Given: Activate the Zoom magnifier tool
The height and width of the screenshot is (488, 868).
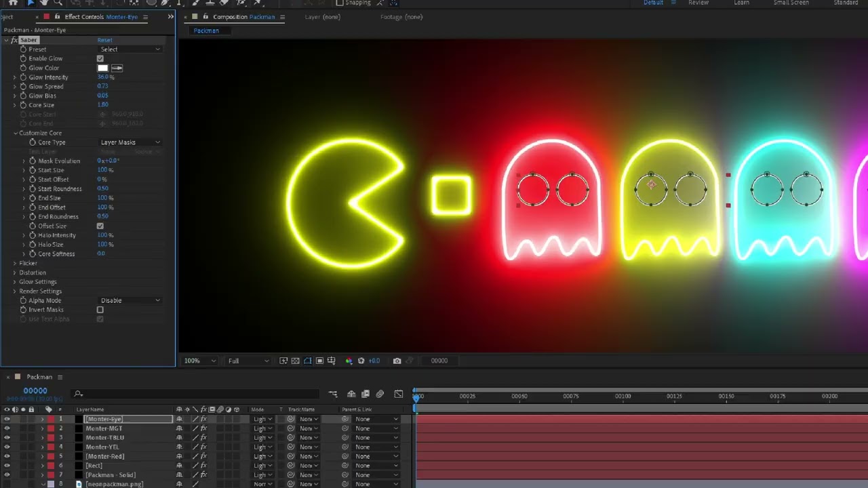Looking at the screenshot, I should pyautogui.click(x=58, y=3).
